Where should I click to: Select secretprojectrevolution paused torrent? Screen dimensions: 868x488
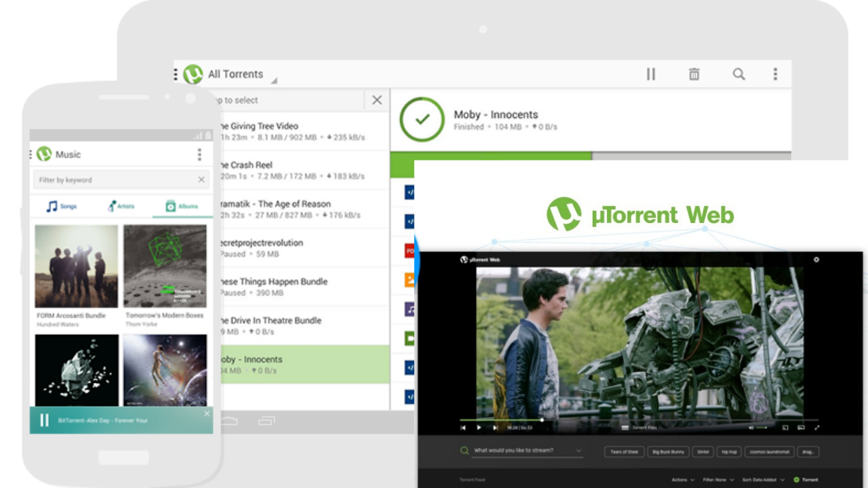point(303,248)
